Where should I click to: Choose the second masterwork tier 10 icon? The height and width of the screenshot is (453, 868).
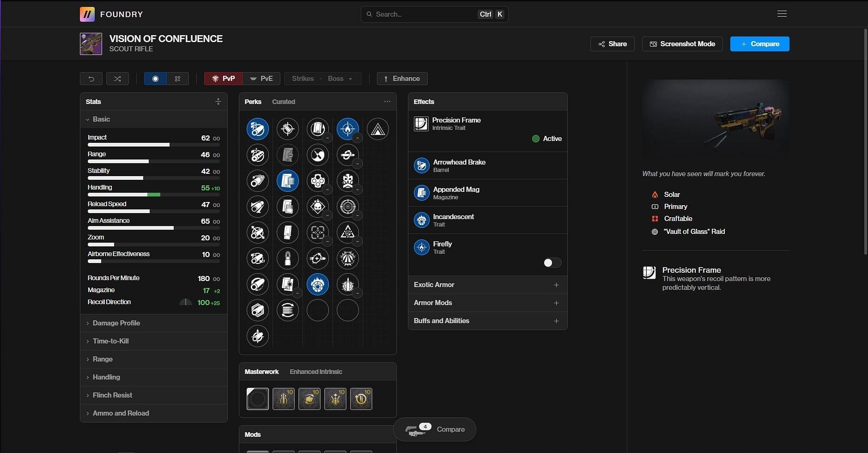pyautogui.click(x=284, y=398)
